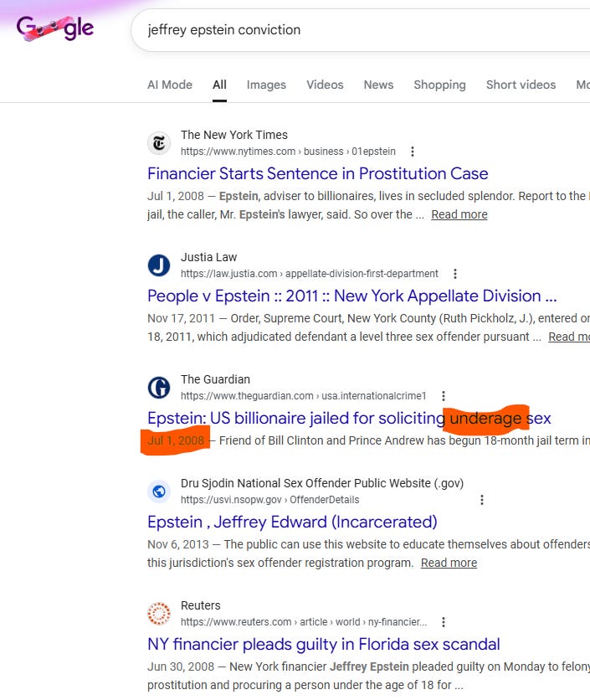Click the usvi.nsopw.gov URL breadcrumb
590x700 pixels.
[x=270, y=500]
